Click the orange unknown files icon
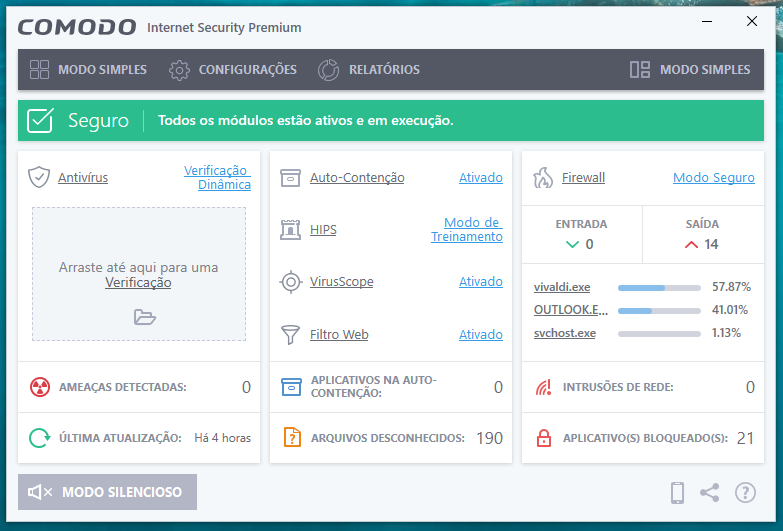This screenshot has height=531, width=783. (292, 438)
